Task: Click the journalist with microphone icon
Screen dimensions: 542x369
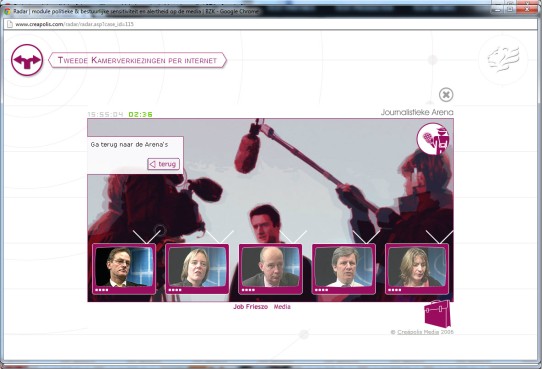Action: [433, 139]
